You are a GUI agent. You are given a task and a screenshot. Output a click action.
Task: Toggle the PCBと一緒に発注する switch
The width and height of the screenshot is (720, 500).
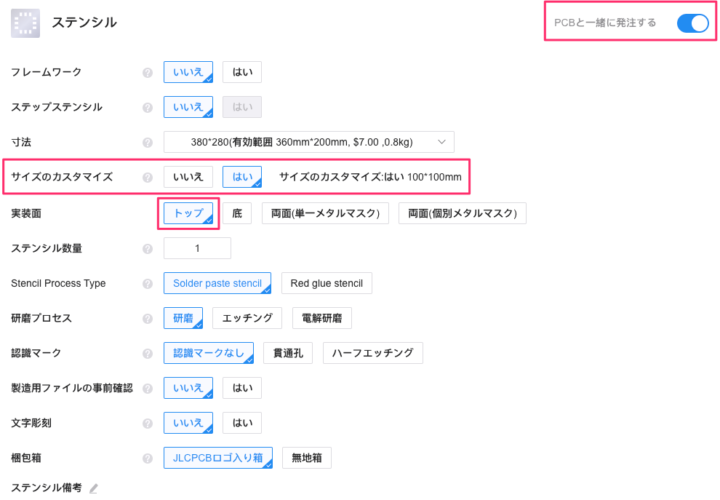(692, 23)
